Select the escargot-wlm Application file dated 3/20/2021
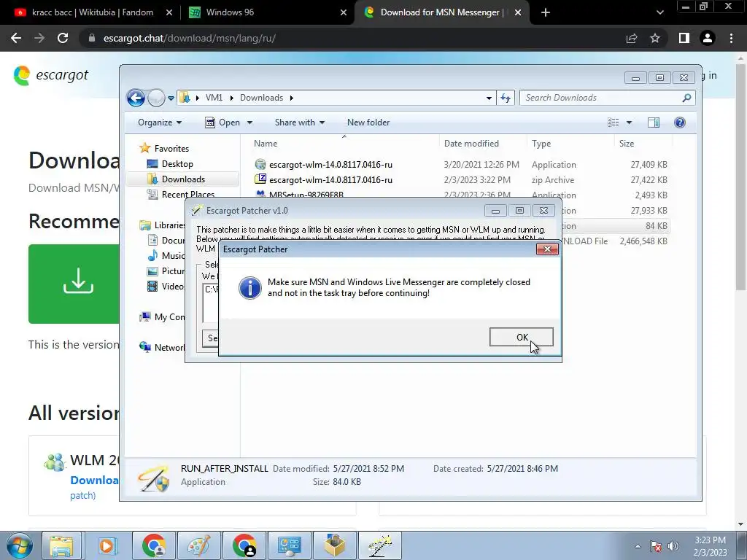The height and width of the screenshot is (560, 747). pos(460,165)
